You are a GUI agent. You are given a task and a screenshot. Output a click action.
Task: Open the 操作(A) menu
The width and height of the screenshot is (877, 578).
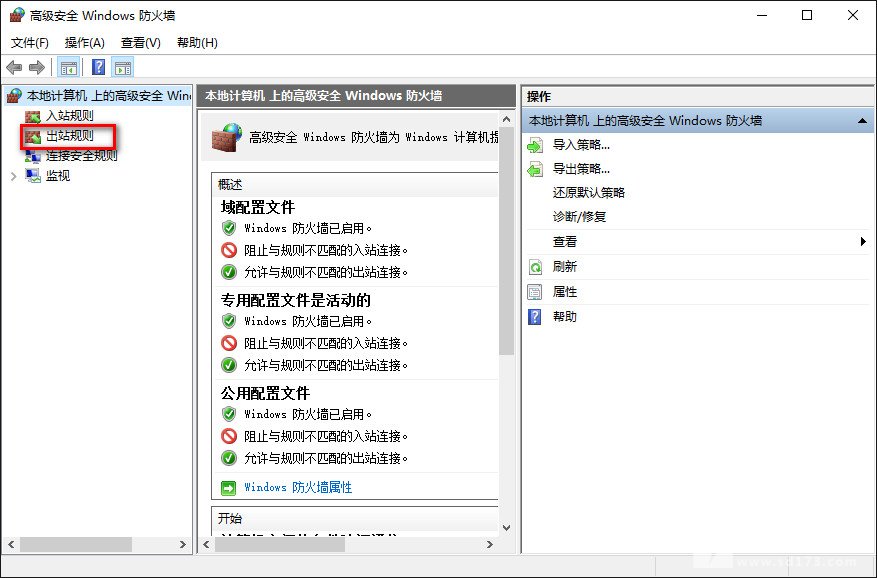pyautogui.click(x=84, y=43)
